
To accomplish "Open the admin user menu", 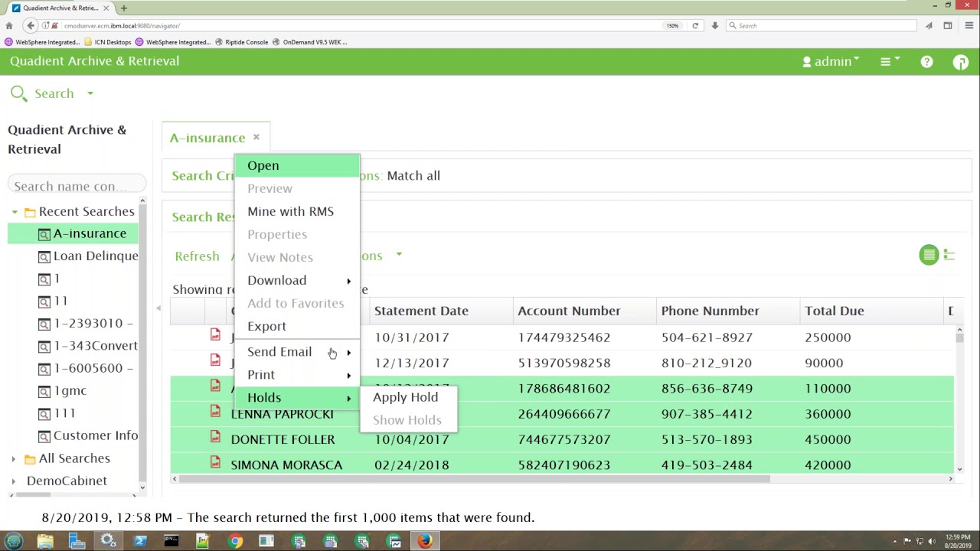I will click(x=831, y=62).
